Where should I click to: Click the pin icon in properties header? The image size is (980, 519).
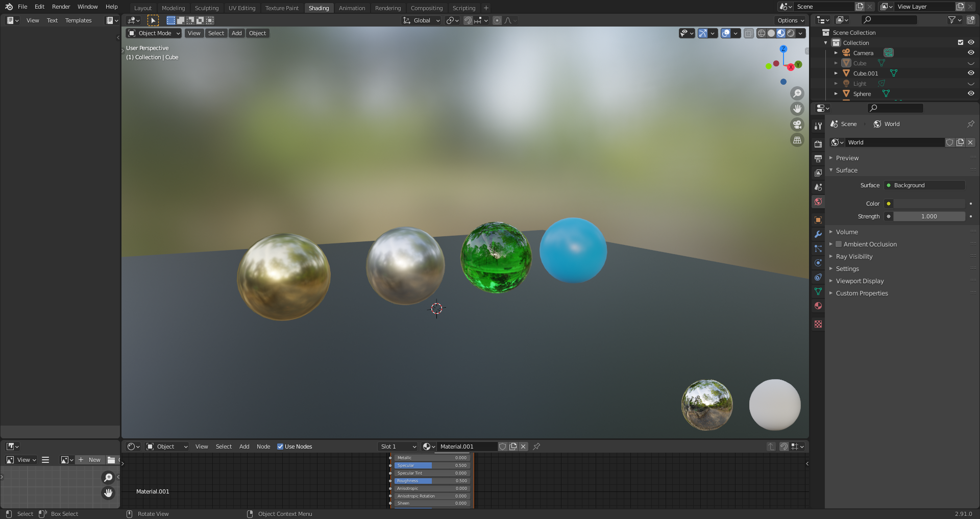970,124
